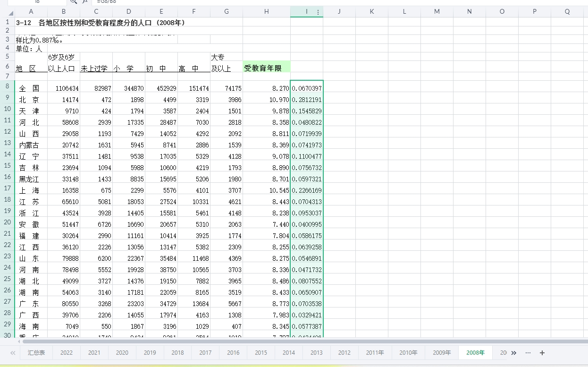Go to the 2011年 sheet tab
The height and width of the screenshot is (367, 588).
[375, 352]
